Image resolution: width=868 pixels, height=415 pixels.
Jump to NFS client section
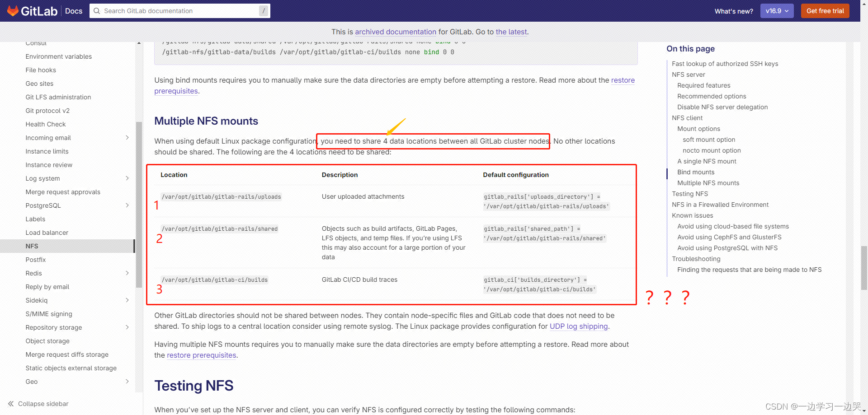(687, 118)
